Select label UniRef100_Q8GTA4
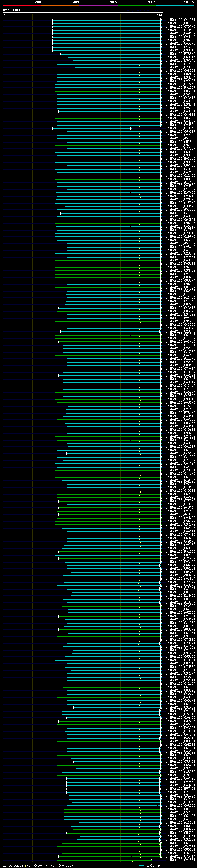The width and height of the screenshot is (197, 868). coord(180,741)
